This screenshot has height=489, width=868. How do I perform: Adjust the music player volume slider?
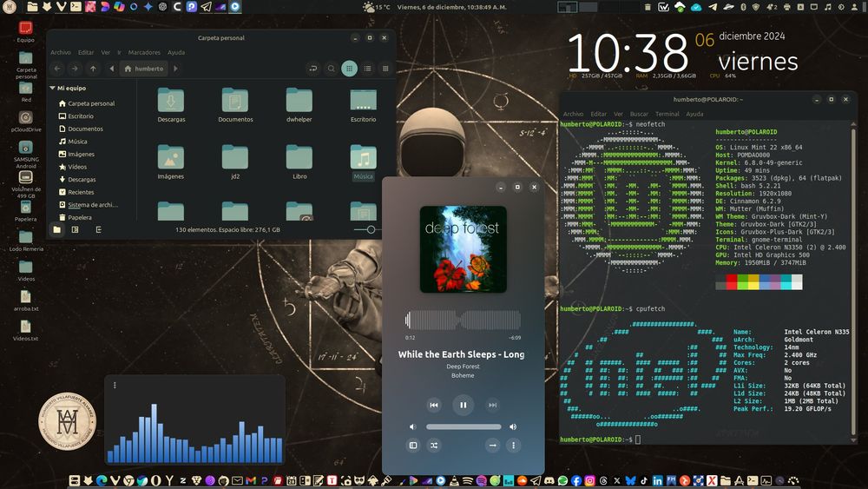click(464, 427)
